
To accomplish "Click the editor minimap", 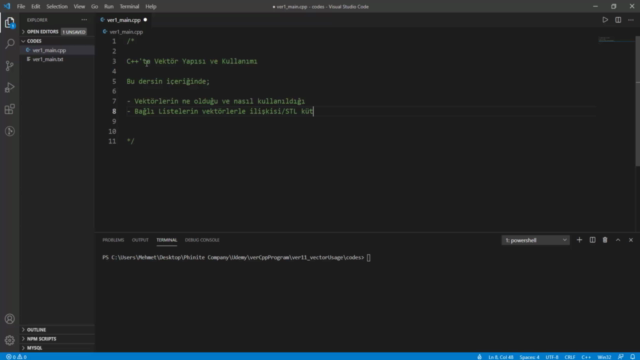I will (x=616, y=40).
